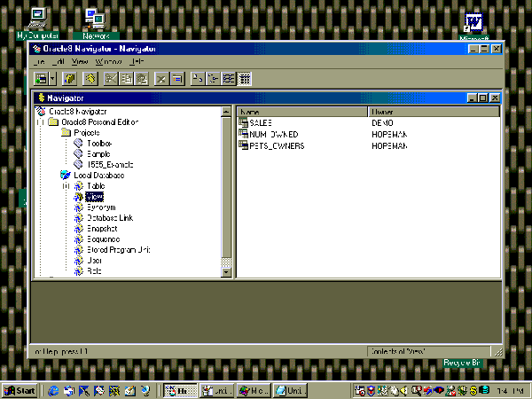Click the Delete X toolbar icon

(161, 79)
